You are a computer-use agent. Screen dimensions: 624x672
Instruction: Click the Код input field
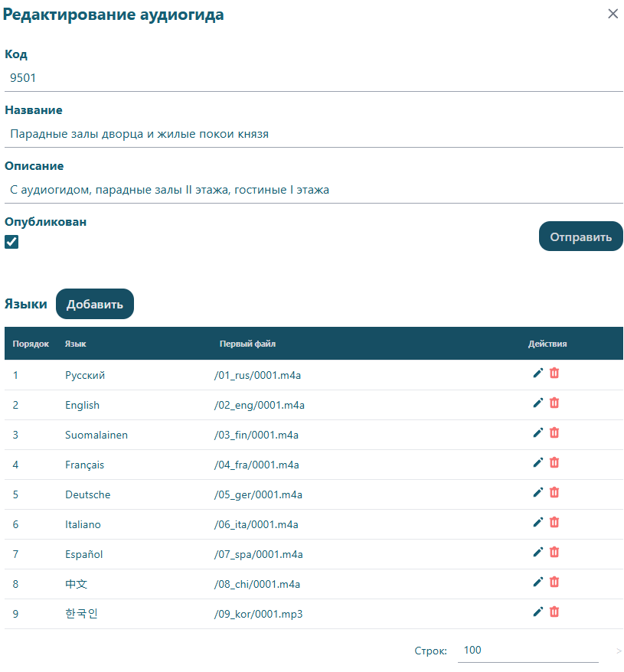pos(313,78)
